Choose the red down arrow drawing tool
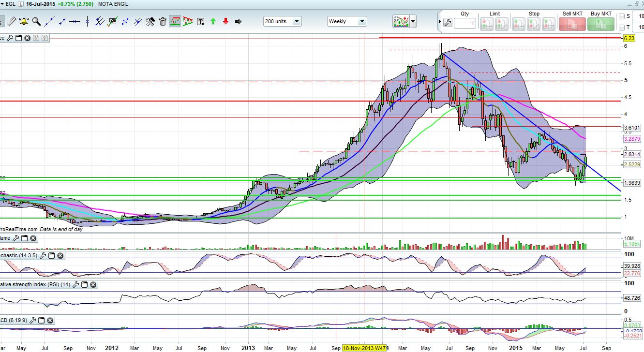This screenshot has height=352, width=644. [225, 21]
